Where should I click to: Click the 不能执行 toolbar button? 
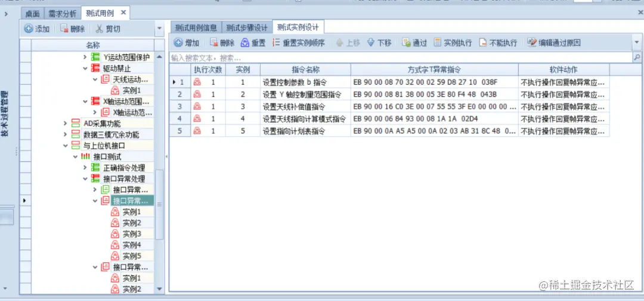point(498,43)
